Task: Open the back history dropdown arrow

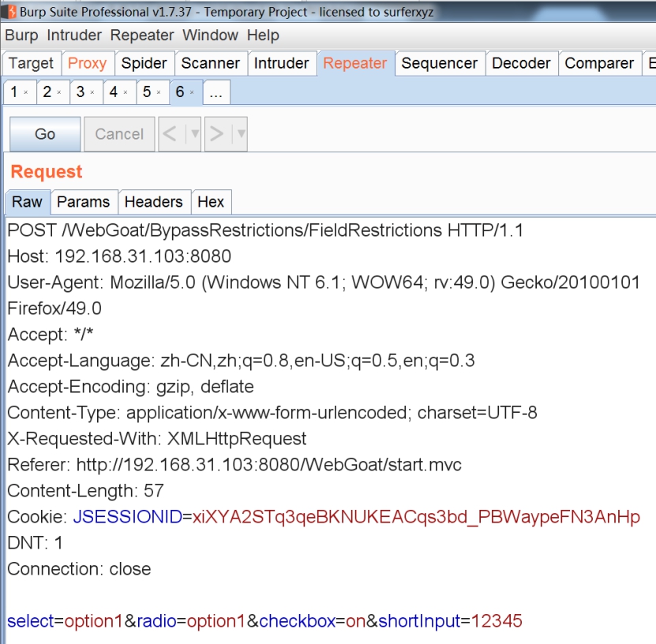Action: (194, 134)
